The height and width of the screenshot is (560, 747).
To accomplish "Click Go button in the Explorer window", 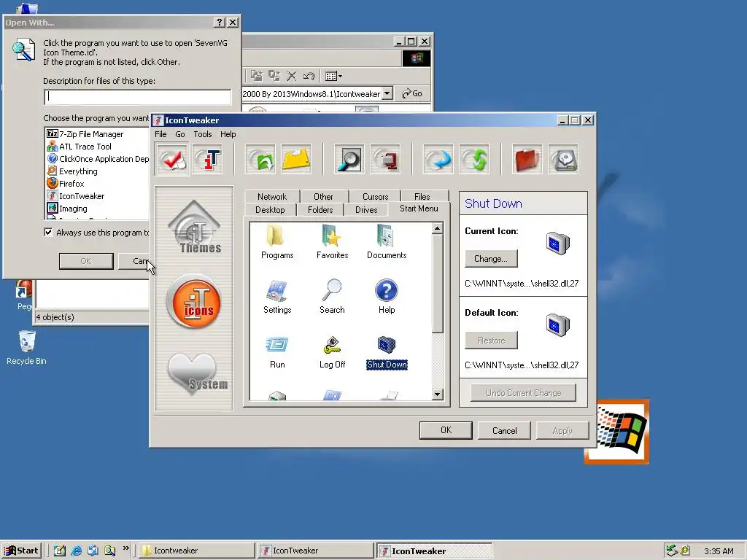I will pos(412,93).
